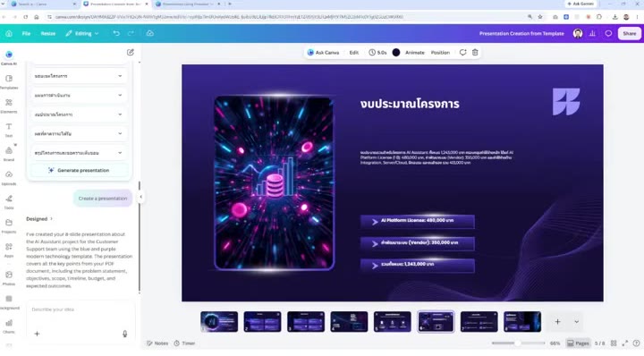This screenshot has height=356, width=644.
Task: Open analytics chart icon in header
Action: [x=592, y=33]
